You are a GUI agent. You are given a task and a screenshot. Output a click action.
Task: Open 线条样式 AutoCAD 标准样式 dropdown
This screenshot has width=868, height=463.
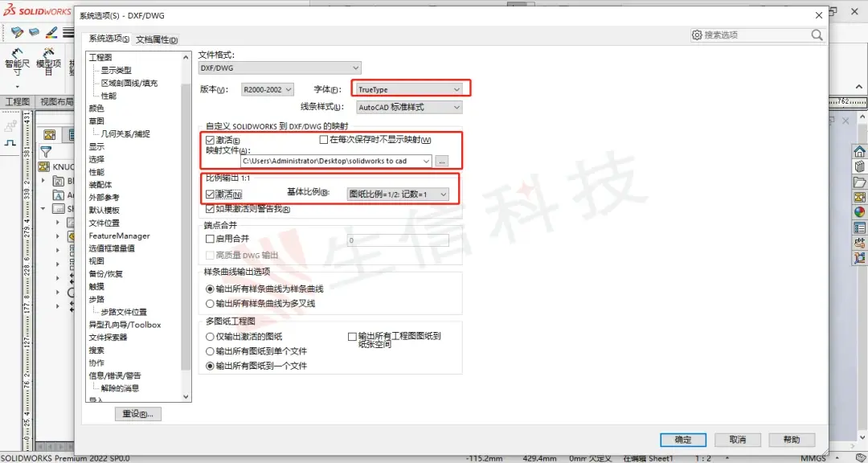(408, 107)
